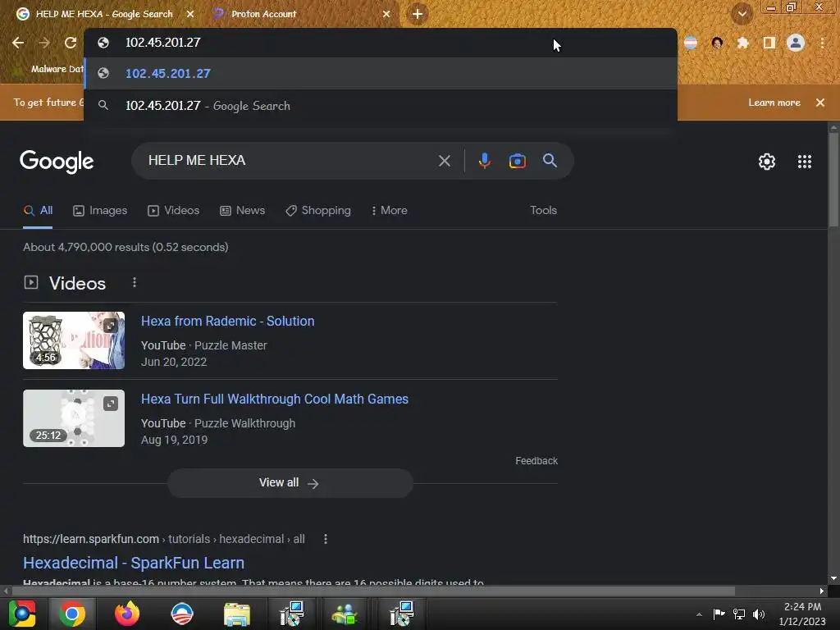Click the horizontal scrollbar thumb
Screen dimensions: 840x630
click(x=373, y=591)
